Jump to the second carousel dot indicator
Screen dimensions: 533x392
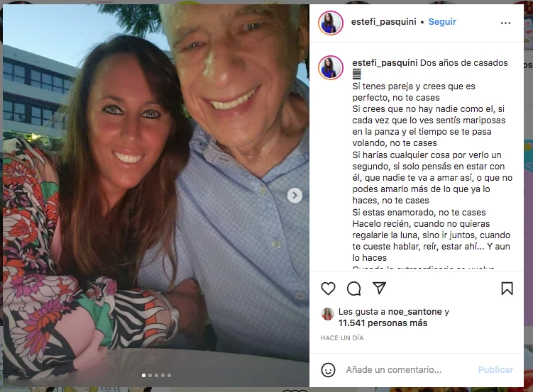coord(150,376)
